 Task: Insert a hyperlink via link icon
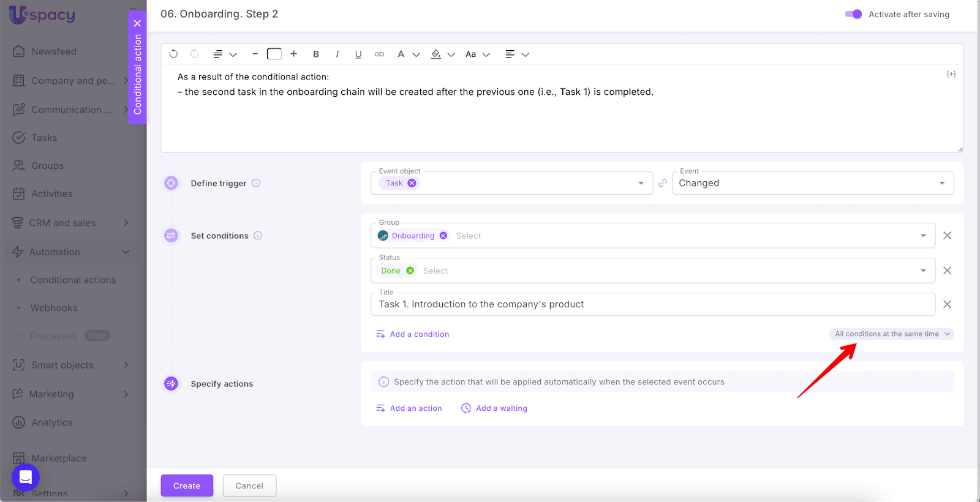[380, 54]
